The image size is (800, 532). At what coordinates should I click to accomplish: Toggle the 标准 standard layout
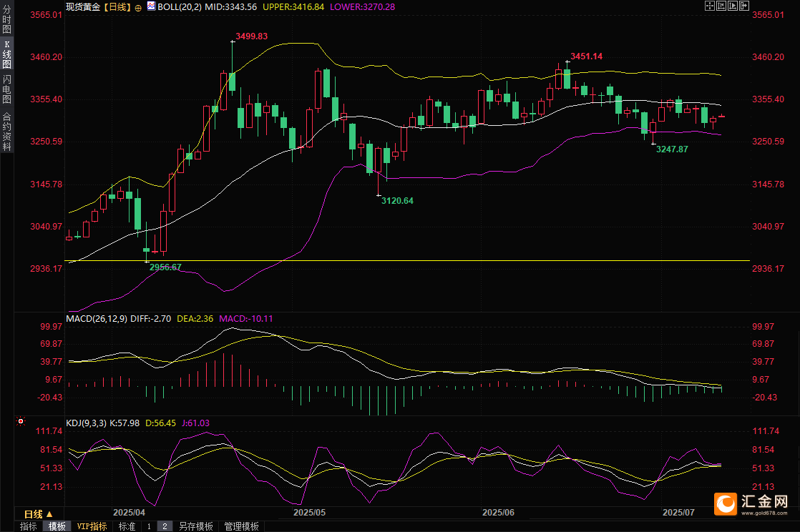click(x=127, y=526)
